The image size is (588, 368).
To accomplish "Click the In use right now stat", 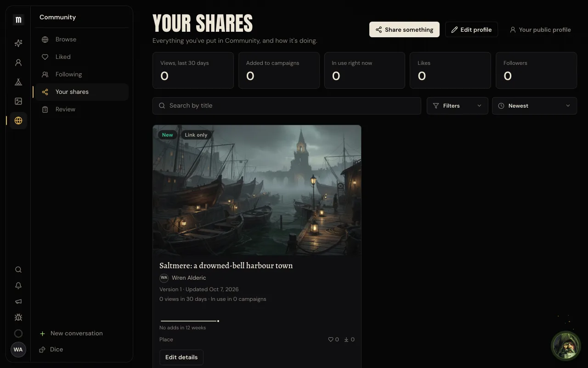I will pyautogui.click(x=365, y=70).
